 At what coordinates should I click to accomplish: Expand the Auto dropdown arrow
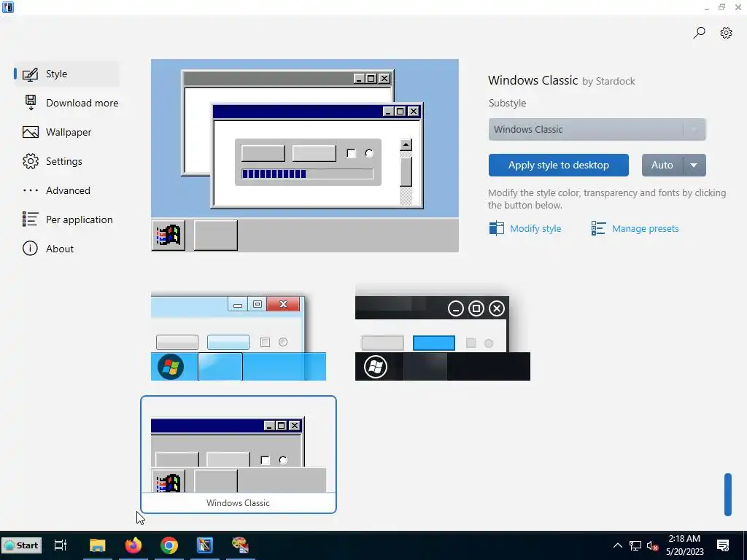(694, 166)
